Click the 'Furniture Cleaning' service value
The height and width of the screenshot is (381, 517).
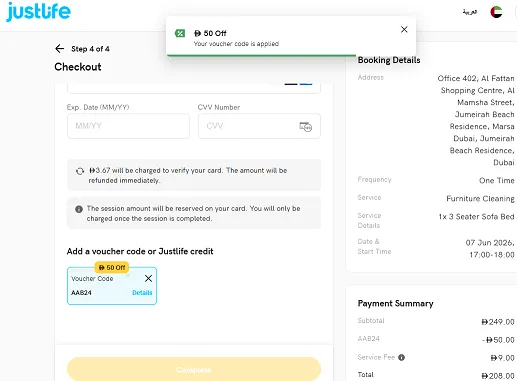(480, 199)
